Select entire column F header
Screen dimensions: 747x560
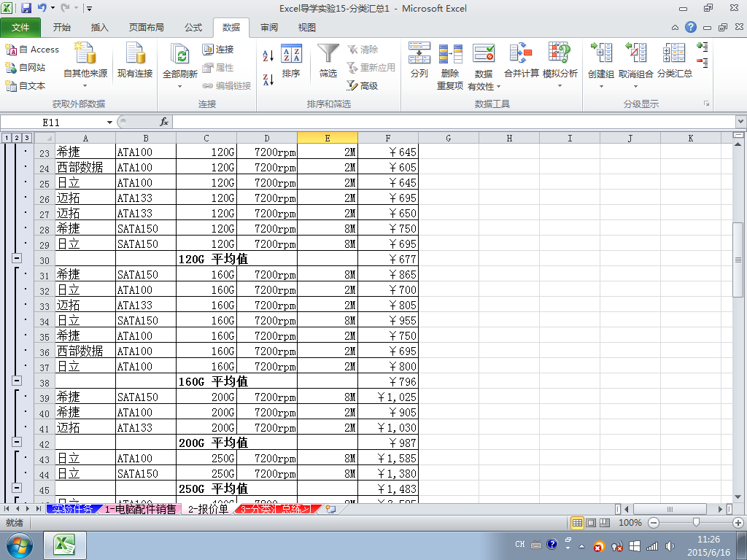[x=388, y=138]
